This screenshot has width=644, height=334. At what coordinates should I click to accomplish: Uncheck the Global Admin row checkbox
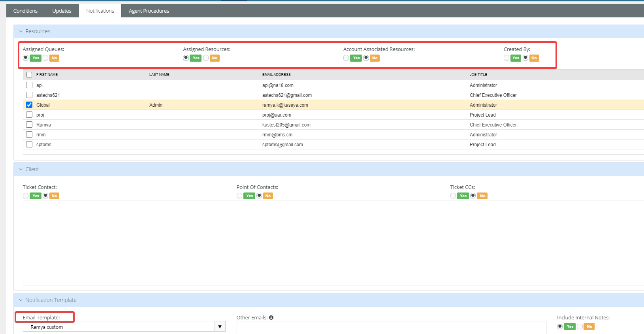click(29, 105)
